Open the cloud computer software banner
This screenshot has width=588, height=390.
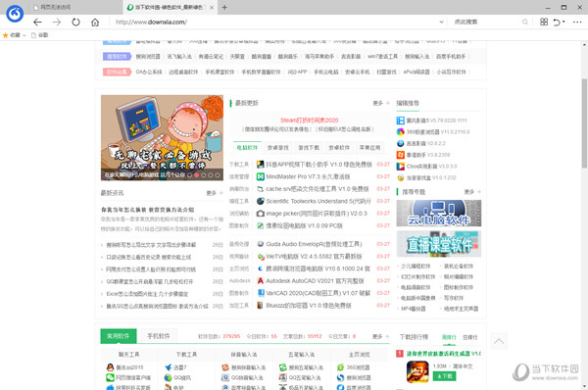click(439, 213)
